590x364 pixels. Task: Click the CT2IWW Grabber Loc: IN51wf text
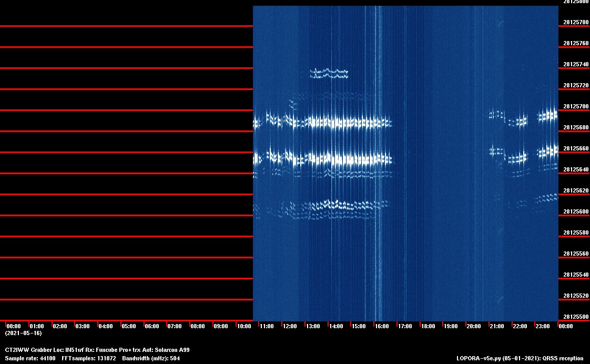coord(44,350)
